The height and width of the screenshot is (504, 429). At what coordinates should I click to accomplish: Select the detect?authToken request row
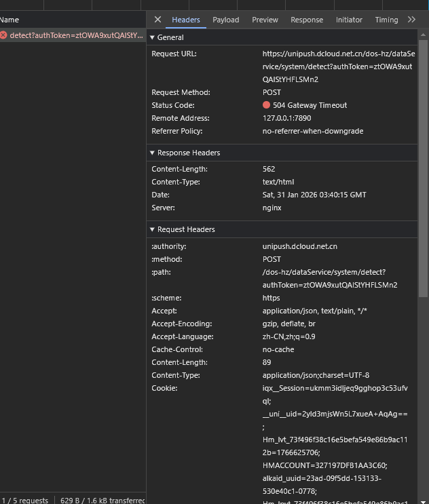click(x=76, y=35)
